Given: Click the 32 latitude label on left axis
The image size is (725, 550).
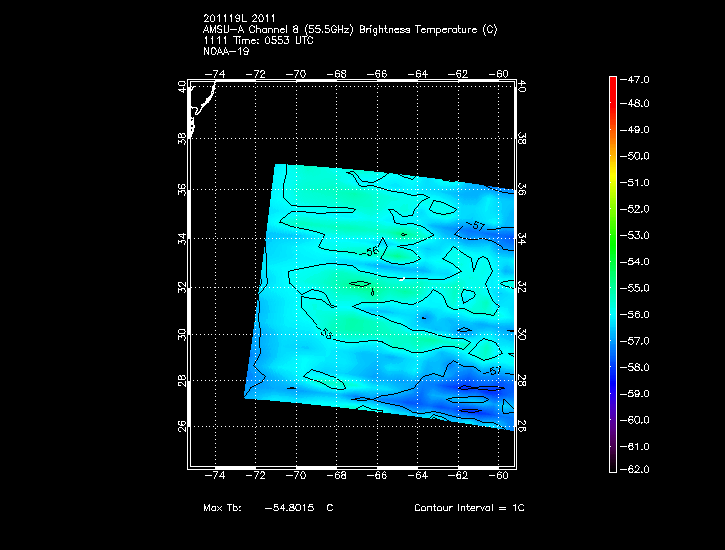Looking at the screenshot, I should [183, 286].
